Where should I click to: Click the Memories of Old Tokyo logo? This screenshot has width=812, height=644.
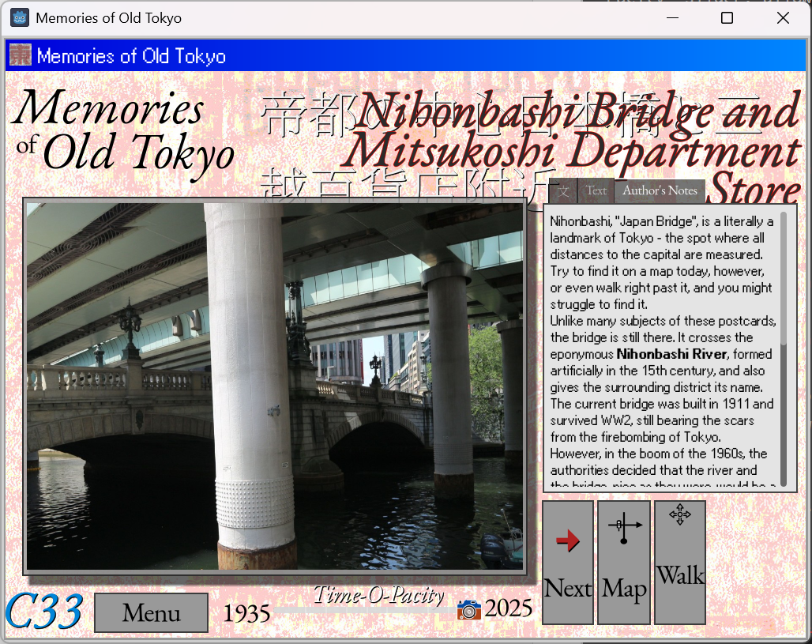point(123,134)
